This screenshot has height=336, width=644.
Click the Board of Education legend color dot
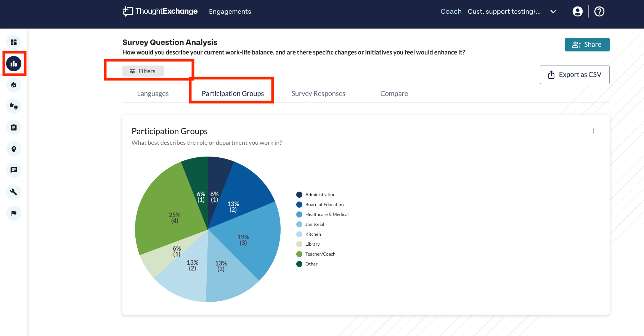click(x=299, y=205)
